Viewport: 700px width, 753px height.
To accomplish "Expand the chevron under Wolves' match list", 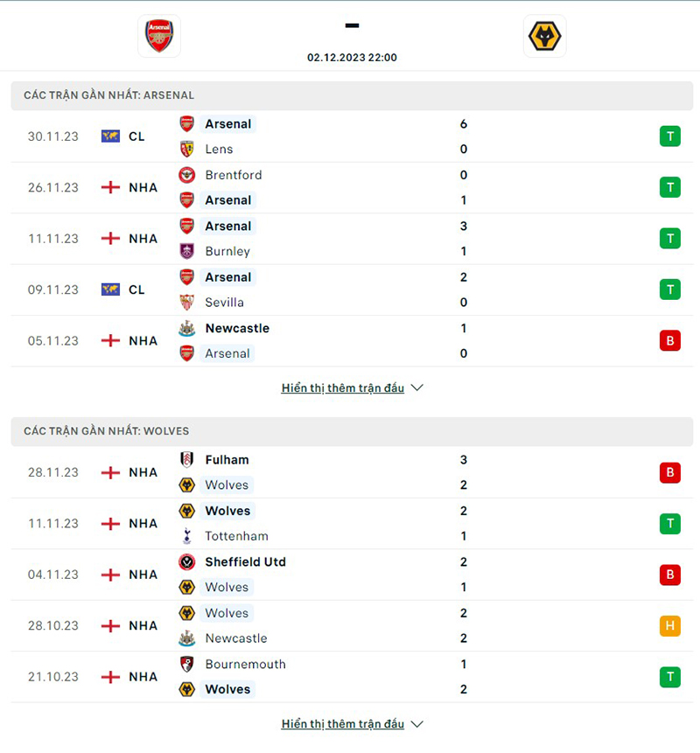I will tap(416, 724).
